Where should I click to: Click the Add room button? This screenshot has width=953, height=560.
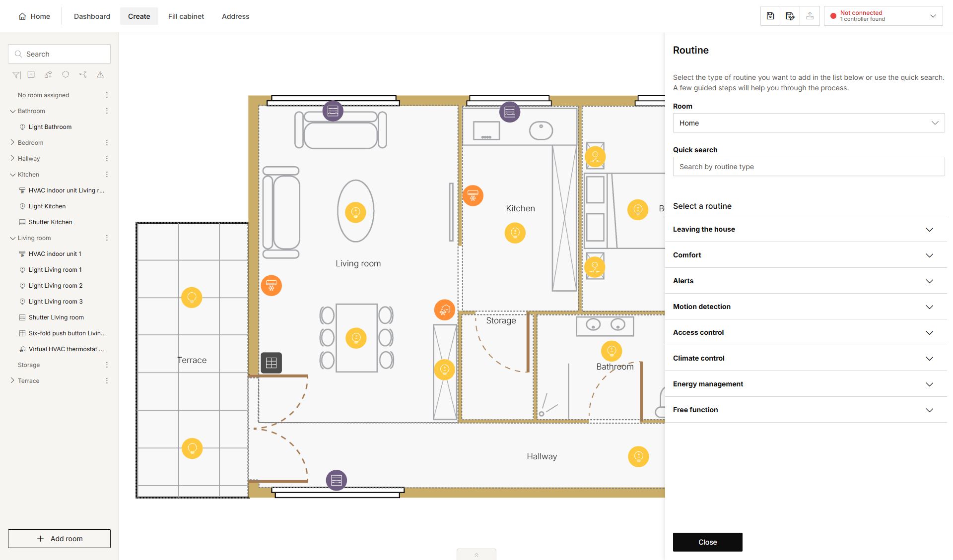click(59, 539)
